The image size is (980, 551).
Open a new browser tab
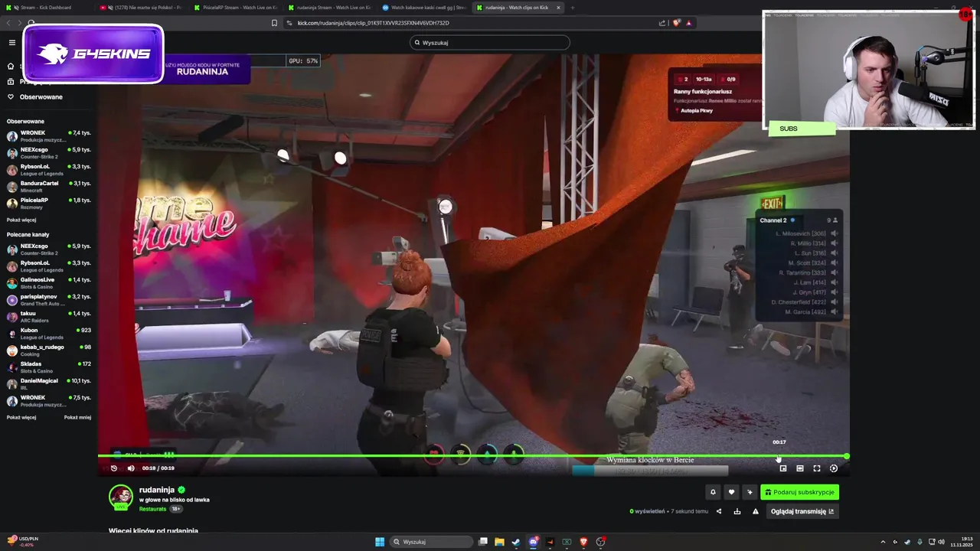(572, 8)
